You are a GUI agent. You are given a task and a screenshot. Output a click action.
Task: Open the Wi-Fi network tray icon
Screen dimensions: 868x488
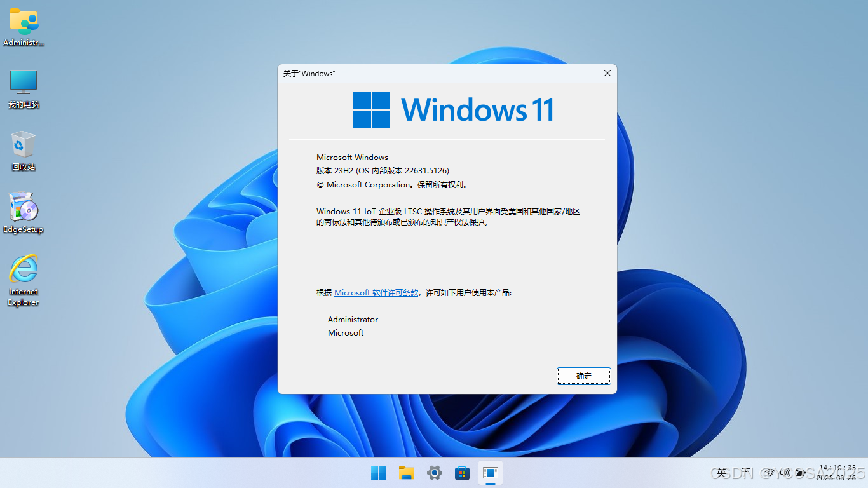[769, 473]
